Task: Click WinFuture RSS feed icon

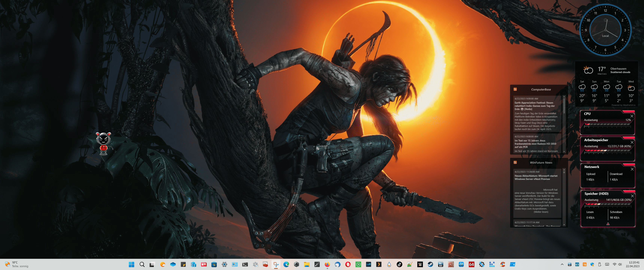Action: [x=515, y=163]
